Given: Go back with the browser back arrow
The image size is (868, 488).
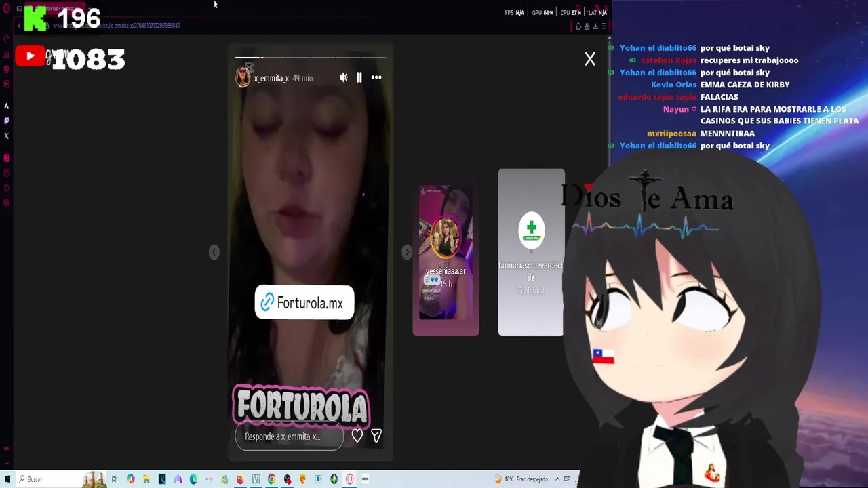Looking at the screenshot, I should [x=20, y=26].
